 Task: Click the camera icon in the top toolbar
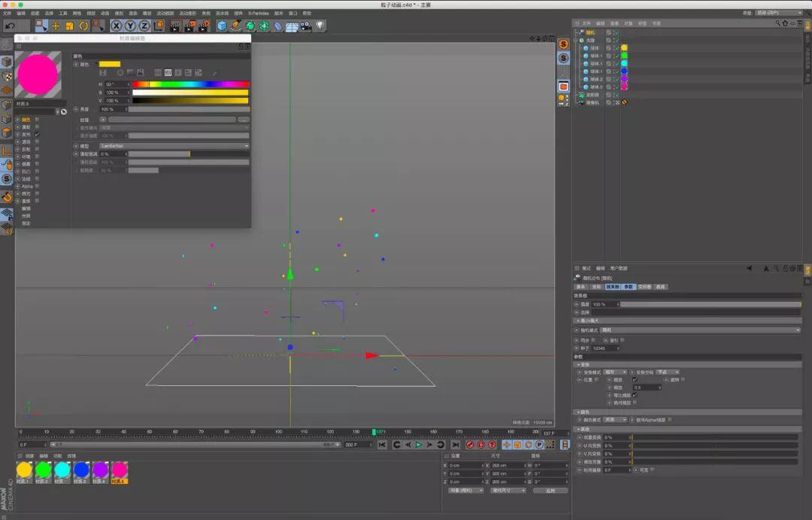click(x=306, y=26)
